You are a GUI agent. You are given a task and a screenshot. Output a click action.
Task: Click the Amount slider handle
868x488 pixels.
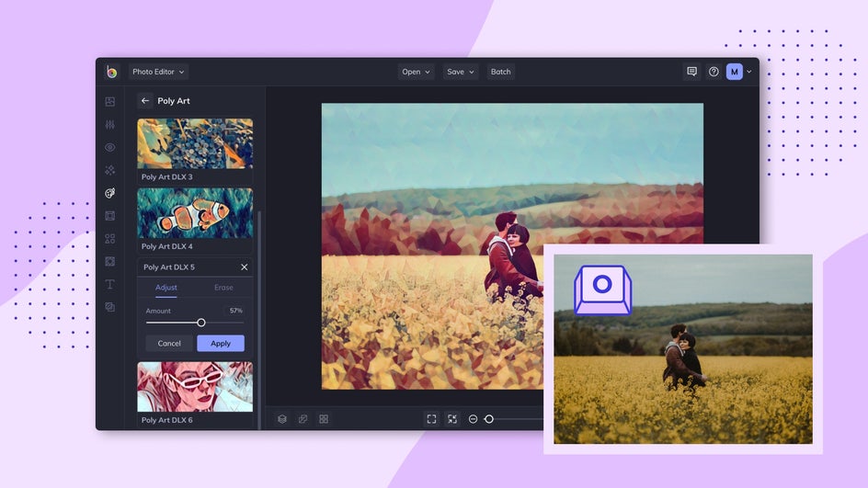tap(201, 323)
